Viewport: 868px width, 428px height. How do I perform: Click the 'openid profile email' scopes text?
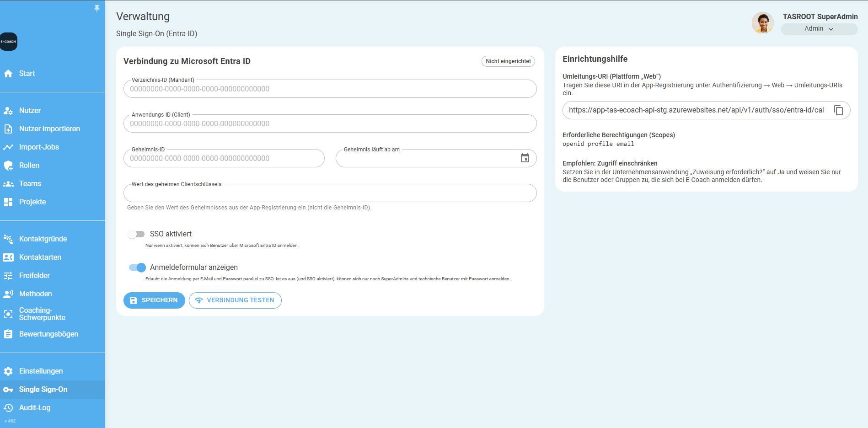coord(598,144)
